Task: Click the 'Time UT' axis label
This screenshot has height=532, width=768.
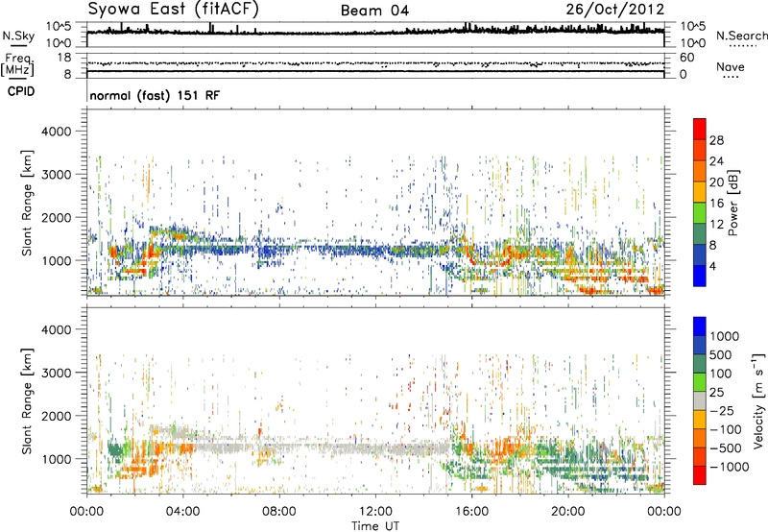Action: 375,526
